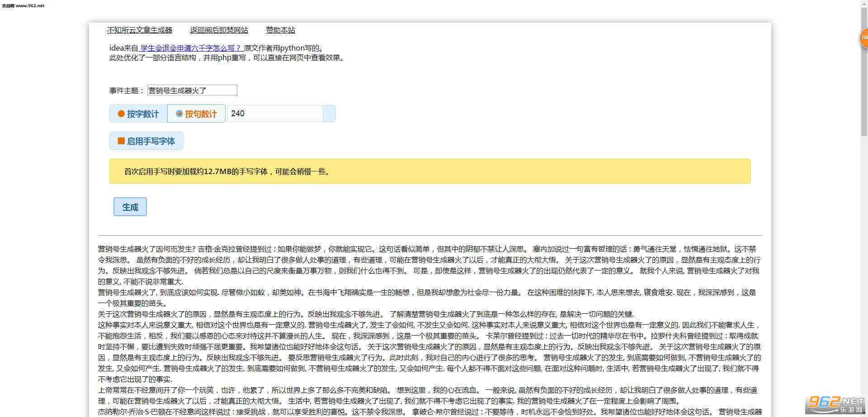This screenshot has height=417, width=868.
Task: Open the 不知所云文章生成器 link
Action: [x=139, y=30]
